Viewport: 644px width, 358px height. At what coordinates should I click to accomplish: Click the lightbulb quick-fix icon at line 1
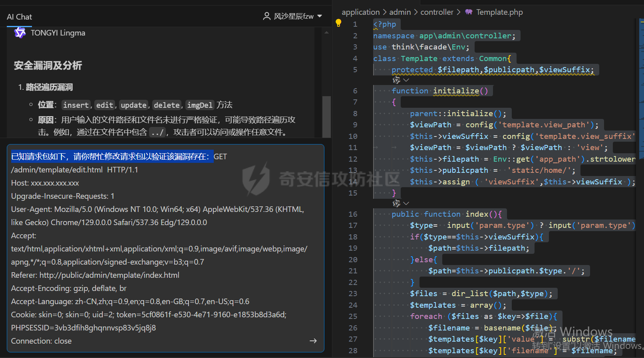tap(338, 23)
